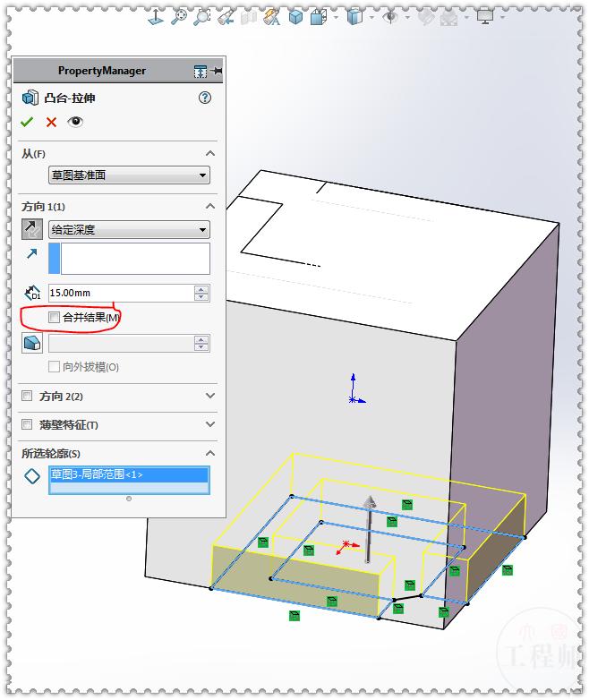
Task: Click Previous View icon
Action: click(226, 17)
